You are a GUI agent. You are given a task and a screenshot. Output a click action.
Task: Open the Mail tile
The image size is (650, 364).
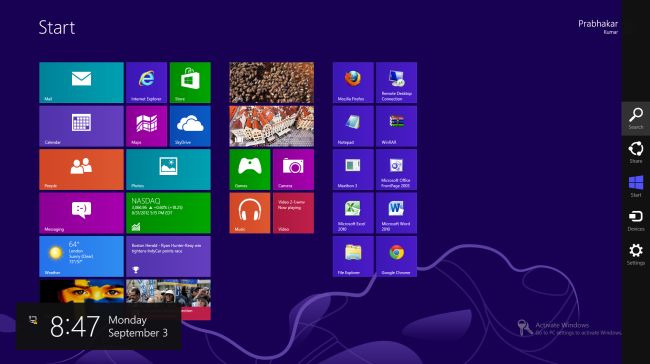pyautogui.click(x=81, y=83)
